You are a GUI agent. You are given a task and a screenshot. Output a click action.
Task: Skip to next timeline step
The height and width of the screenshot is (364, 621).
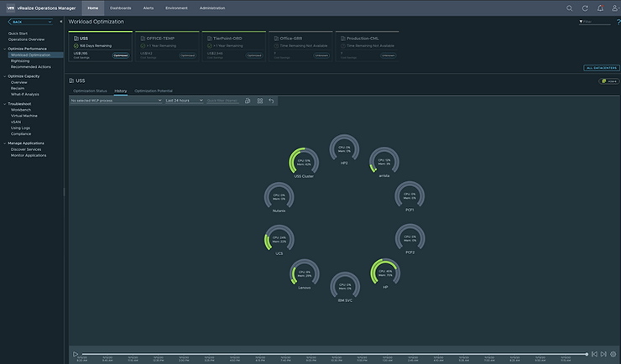pos(603,354)
